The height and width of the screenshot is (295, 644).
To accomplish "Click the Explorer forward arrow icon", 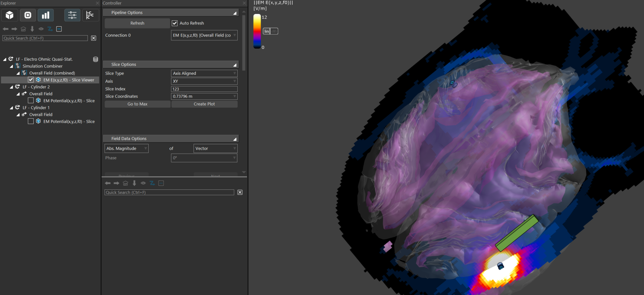I will point(14,29).
